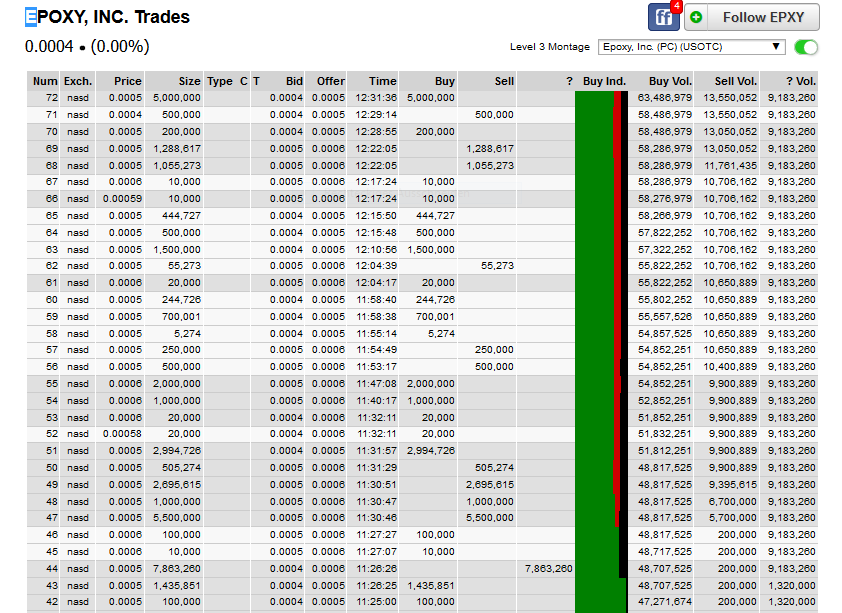Click the blue ff notifications icon

click(x=663, y=17)
